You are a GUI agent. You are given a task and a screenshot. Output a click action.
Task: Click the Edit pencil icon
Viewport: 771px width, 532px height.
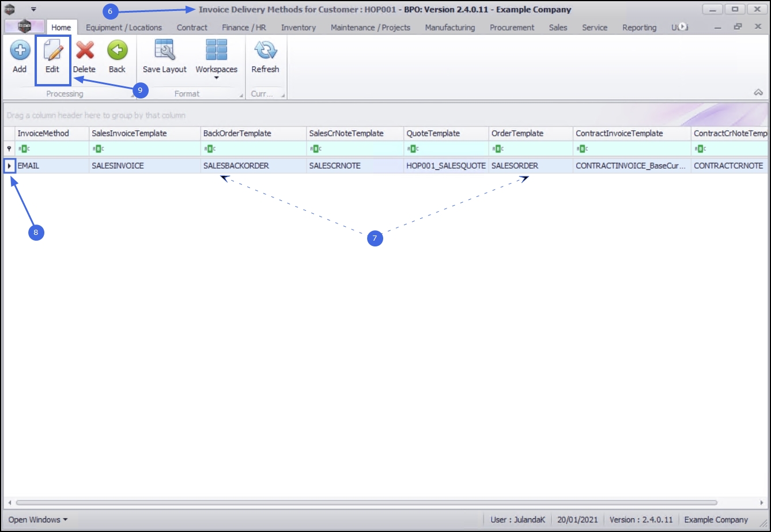click(52, 51)
